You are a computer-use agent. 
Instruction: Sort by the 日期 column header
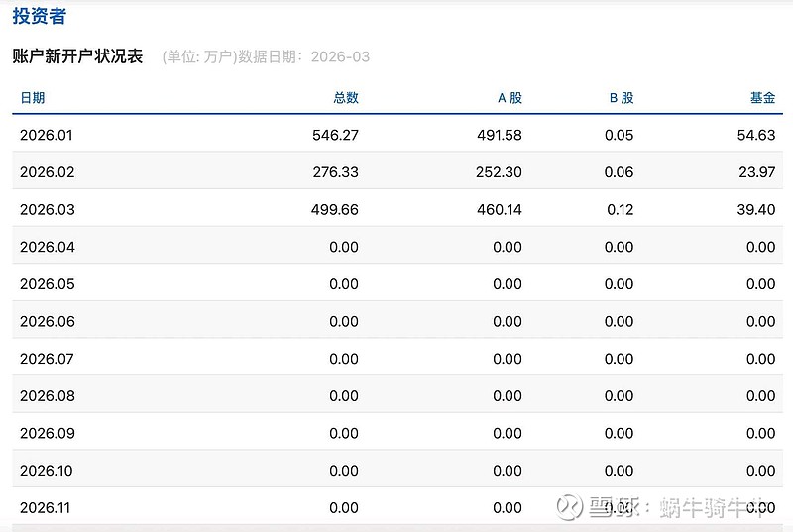(33, 98)
